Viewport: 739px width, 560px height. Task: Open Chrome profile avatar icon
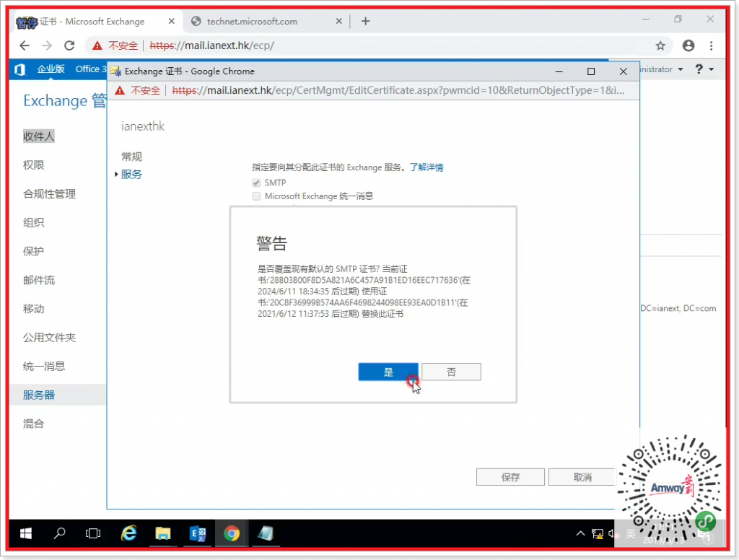point(688,45)
